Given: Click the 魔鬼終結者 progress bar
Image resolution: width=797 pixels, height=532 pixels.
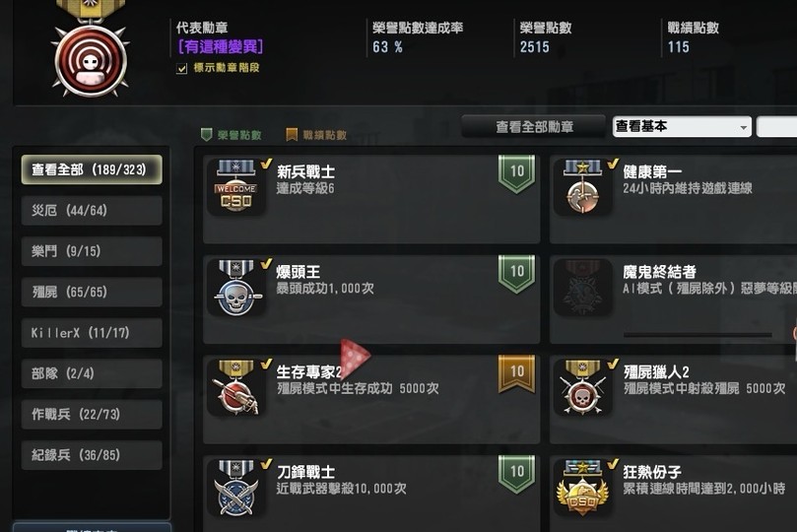Looking at the screenshot, I should pyautogui.click(x=697, y=335).
